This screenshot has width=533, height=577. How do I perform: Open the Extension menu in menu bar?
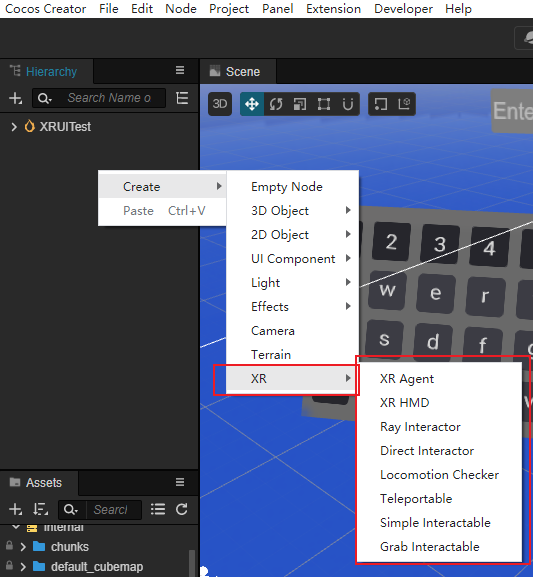pyautogui.click(x=333, y=9)
